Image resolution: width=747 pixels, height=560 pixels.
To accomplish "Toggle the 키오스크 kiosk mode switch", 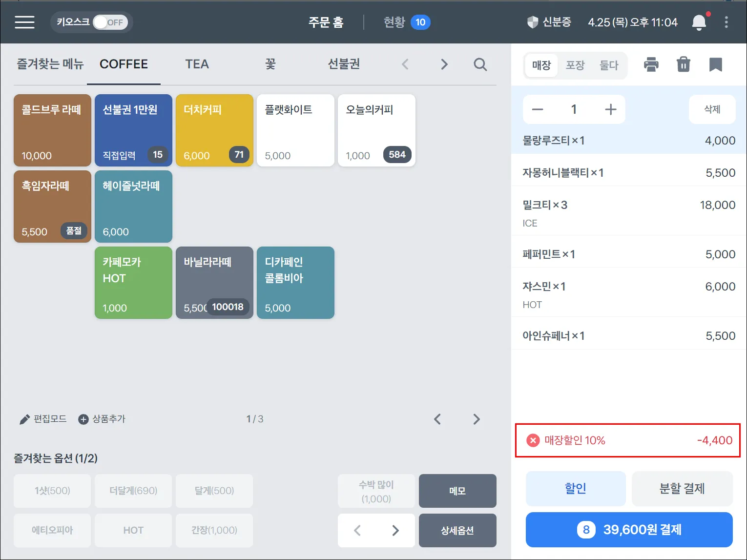I will 110,22.
